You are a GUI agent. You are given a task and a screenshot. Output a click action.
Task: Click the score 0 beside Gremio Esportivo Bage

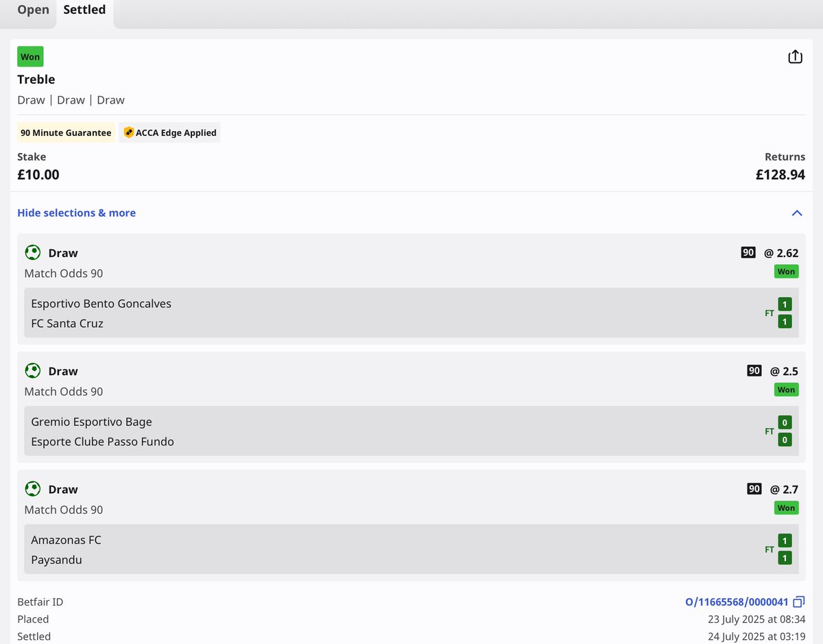tap(785, 422)
